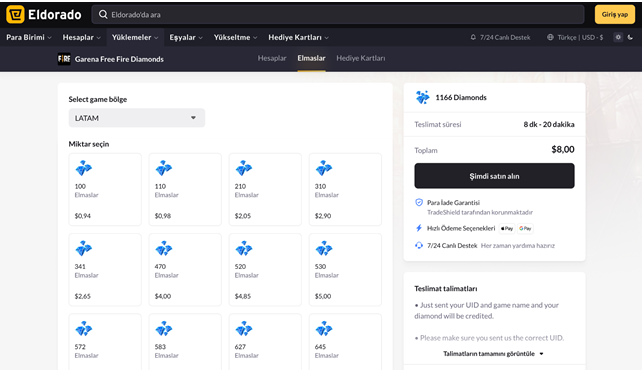The height and width of the screenshot is (372, 643).
Task: Pick the 470 Elmaslar pack for $4,00
Action: [x=185, y=270]
